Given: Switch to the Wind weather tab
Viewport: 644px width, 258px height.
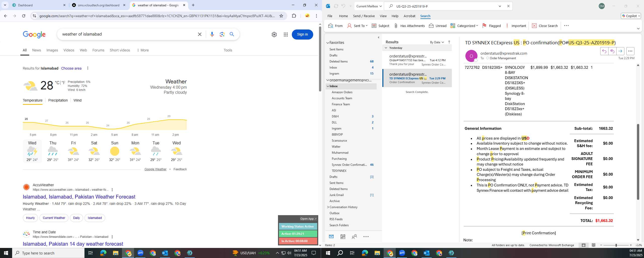Looking at the screenshot, I should pos(77,100).
